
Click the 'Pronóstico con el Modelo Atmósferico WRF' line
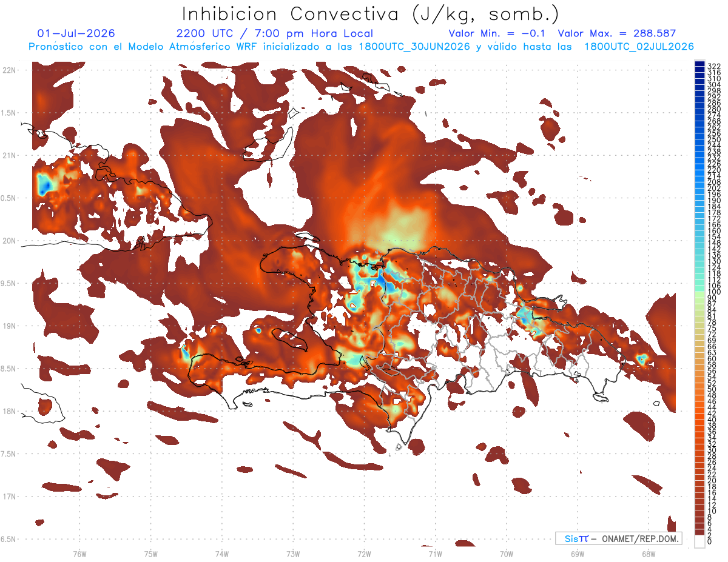coord(361,47)
